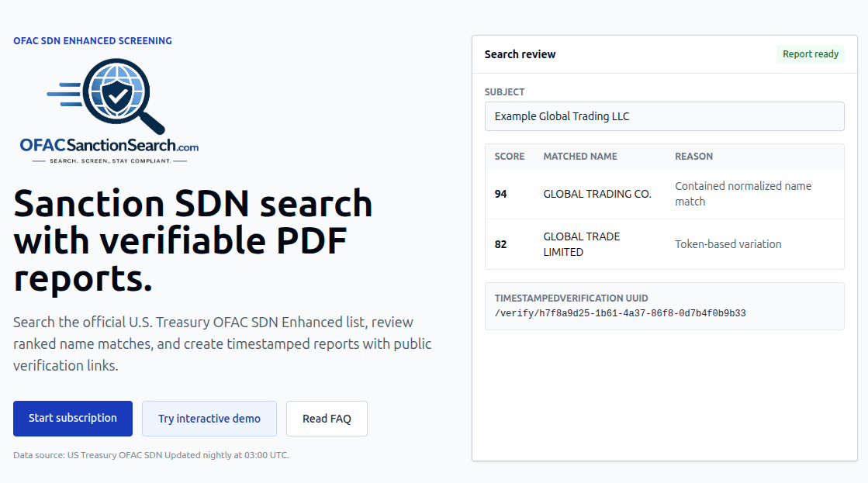Select the GLOBAL TRADING CO. match row
This screenshot has width=868, height=483.
coord(664,193)
